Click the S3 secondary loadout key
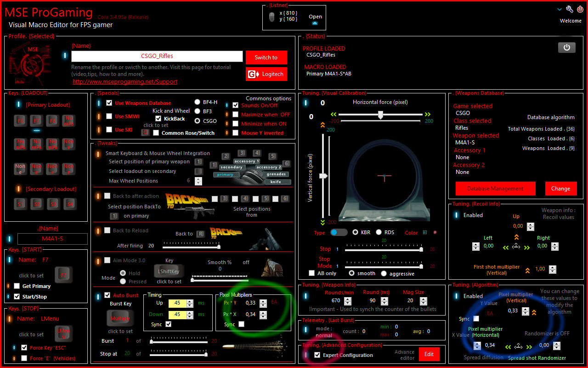Viewport: 588px width, 368px height. point(53,203)
